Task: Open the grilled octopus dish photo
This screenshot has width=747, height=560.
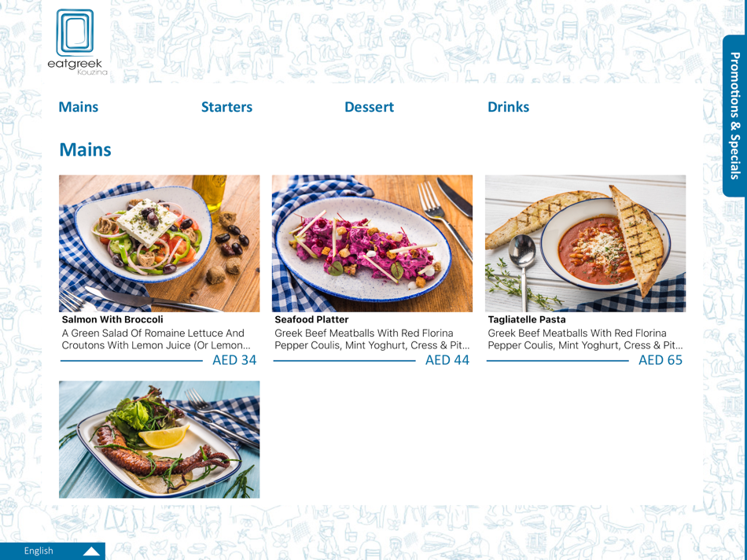Action: point(159,439)
